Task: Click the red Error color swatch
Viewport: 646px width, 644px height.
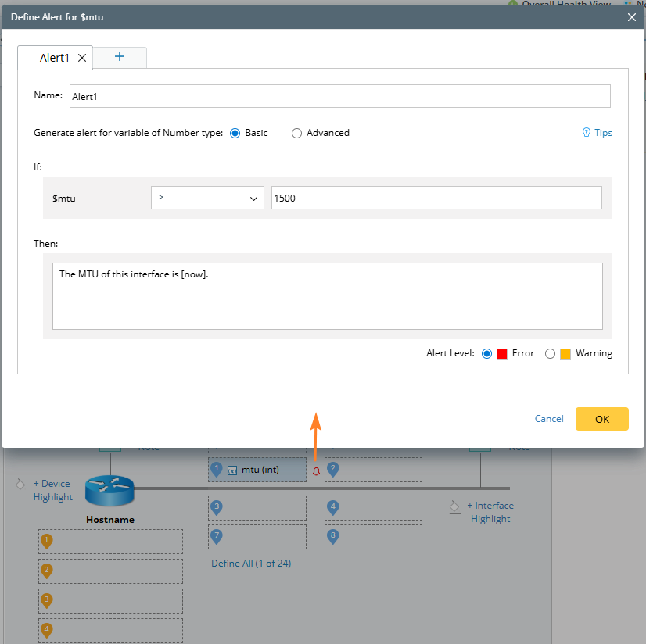Action: (502, 353)
